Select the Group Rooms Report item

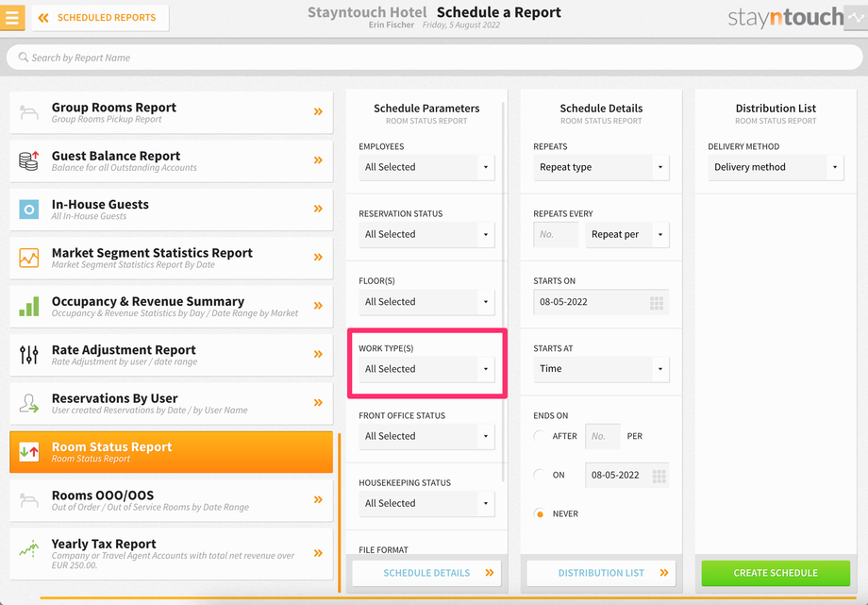pyautogui.click(x=171, y=112)
